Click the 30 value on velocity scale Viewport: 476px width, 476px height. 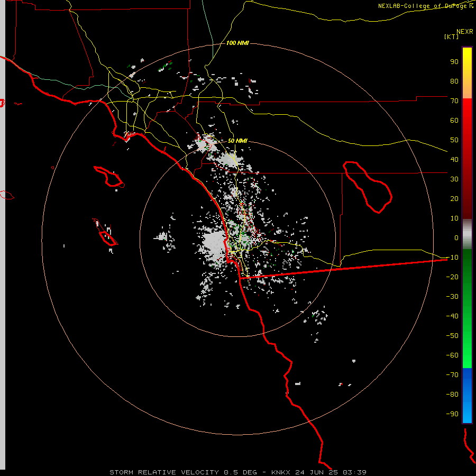(x=454, y=179)
